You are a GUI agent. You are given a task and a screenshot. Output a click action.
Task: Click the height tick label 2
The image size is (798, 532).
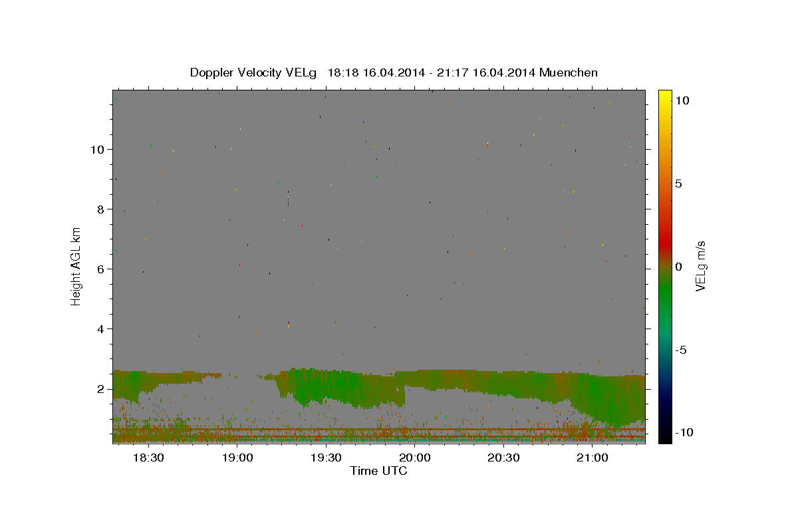coord(101,389)
